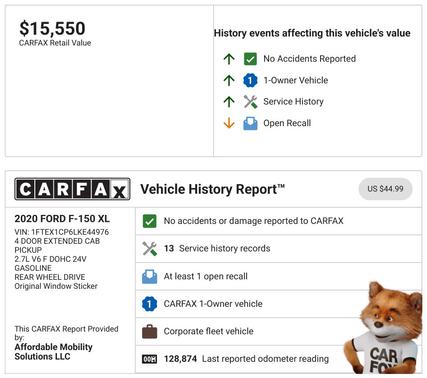Click the wrench icon beside Service History
The image size is (427, 378).
pyautogui.click(x=250, y=102)
